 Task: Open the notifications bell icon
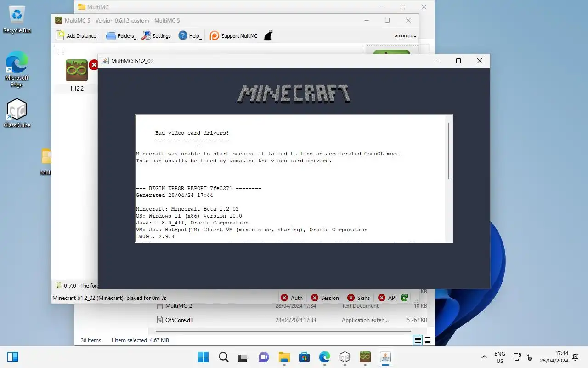click(x=576, y=357)
